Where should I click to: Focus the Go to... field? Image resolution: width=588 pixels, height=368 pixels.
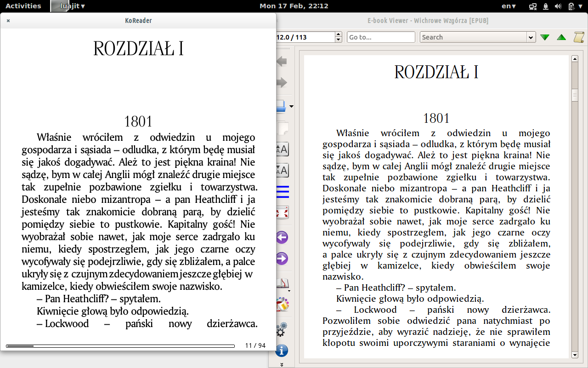pyautogui.click(x=381, y=37)
